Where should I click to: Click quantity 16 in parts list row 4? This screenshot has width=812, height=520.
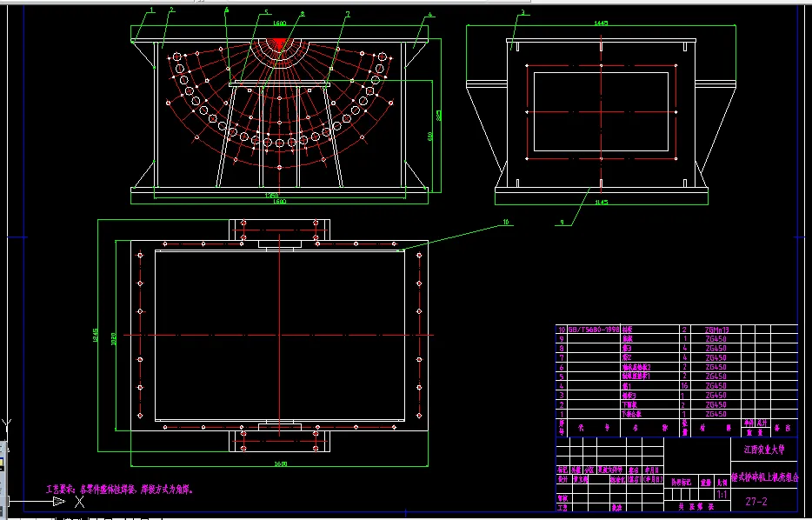[x=684, y=385]
